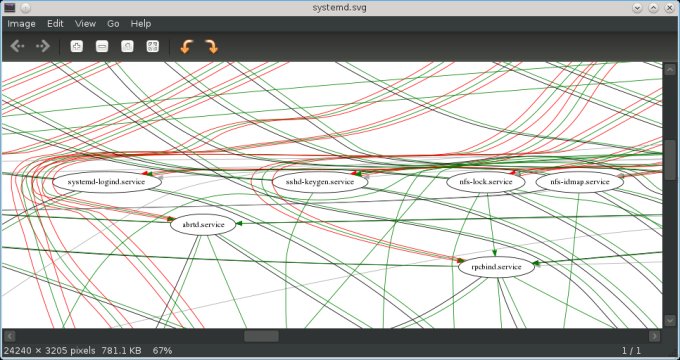
Task: Click the systemd-logind.service node
Action: (x=107, y=182)
